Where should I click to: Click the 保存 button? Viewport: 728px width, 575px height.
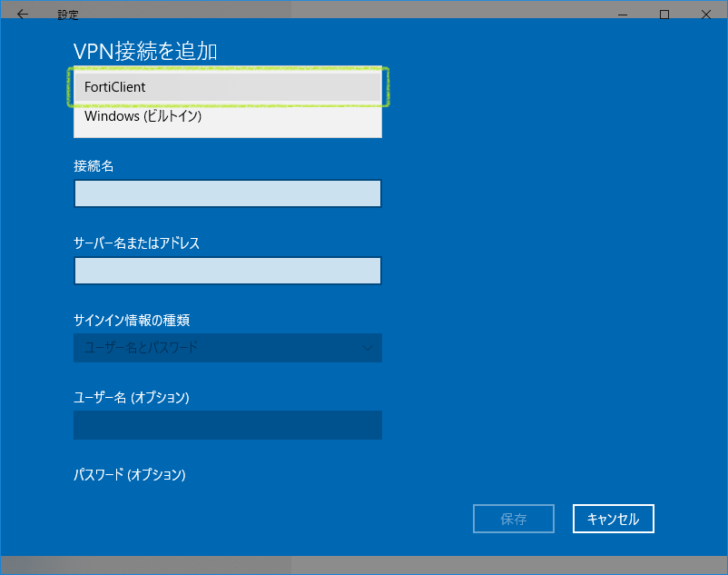point(514,519)
